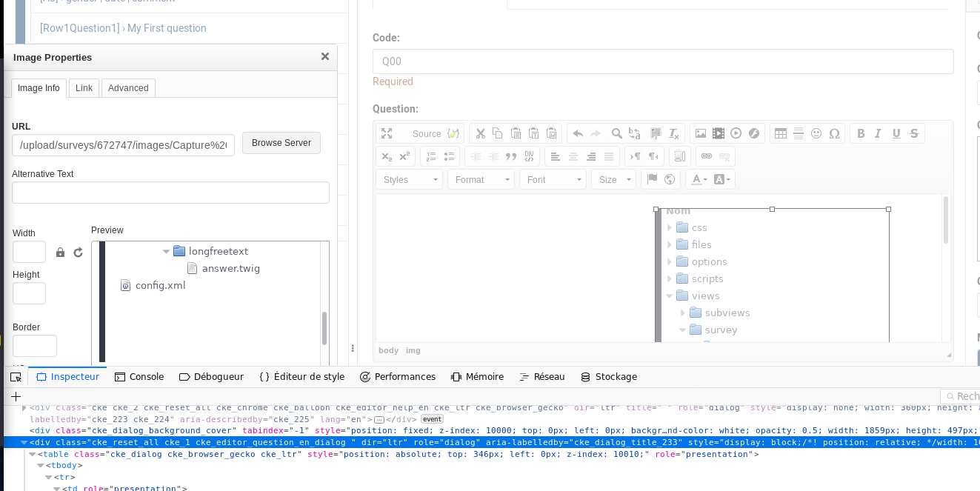Open the Font dropdown

click(552, 179)
